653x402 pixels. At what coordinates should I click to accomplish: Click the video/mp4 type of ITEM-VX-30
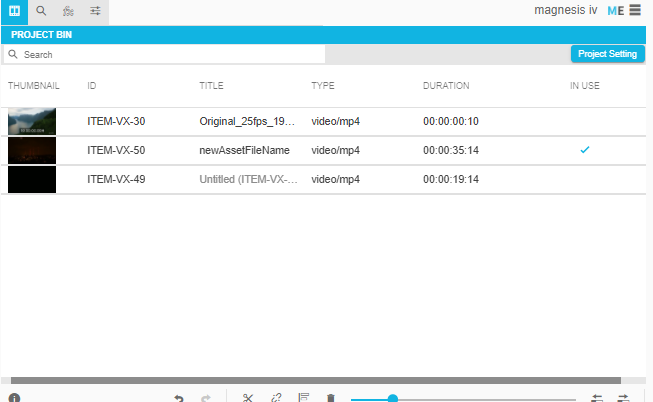click(x=336, y=121)
